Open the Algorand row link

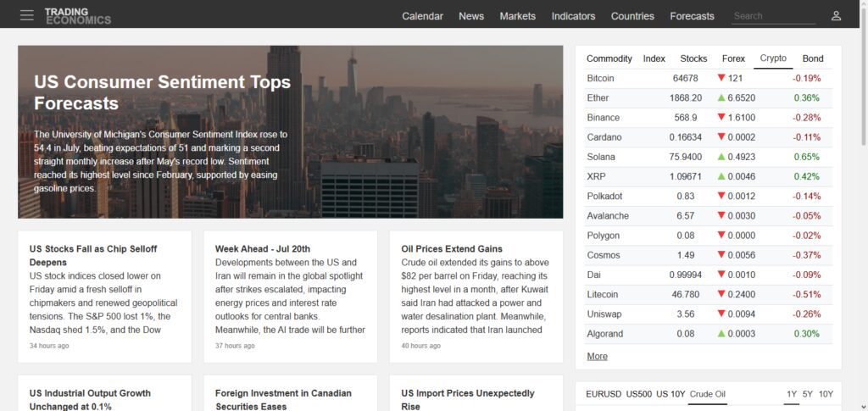pyautogui.click(x=604, y=334)
